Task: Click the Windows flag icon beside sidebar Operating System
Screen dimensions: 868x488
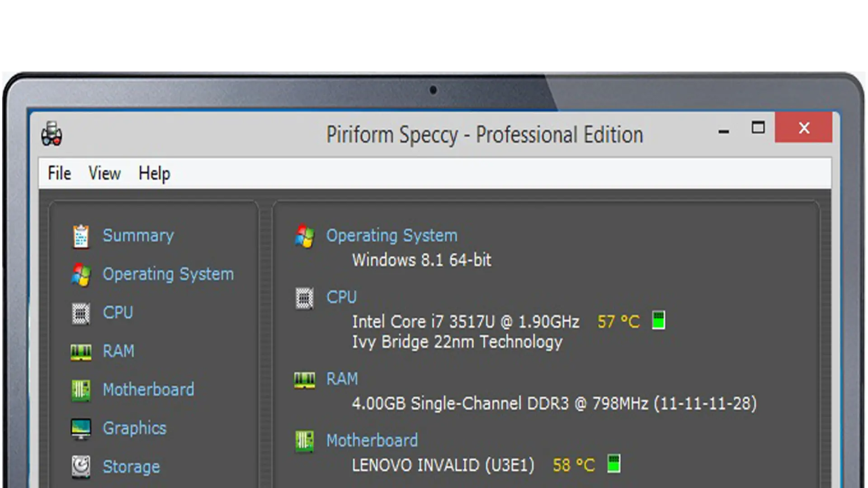Action: [x=81, y=275]
